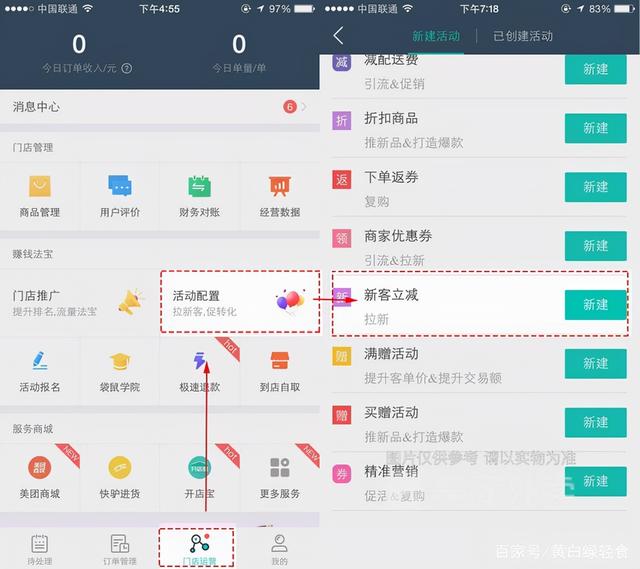Tap the question mark next to 今日订单收入

(x=127, y=68)
